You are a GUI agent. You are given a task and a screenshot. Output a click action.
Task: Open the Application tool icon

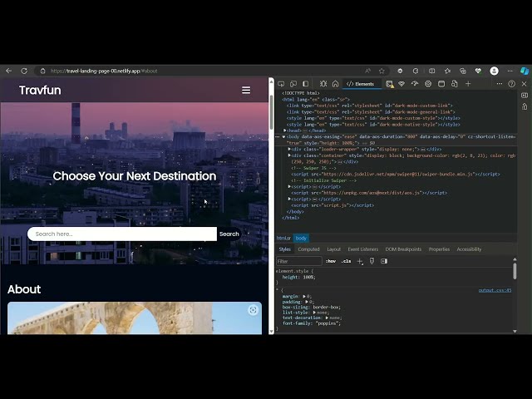pyautogui.click(x=441, y=84)
